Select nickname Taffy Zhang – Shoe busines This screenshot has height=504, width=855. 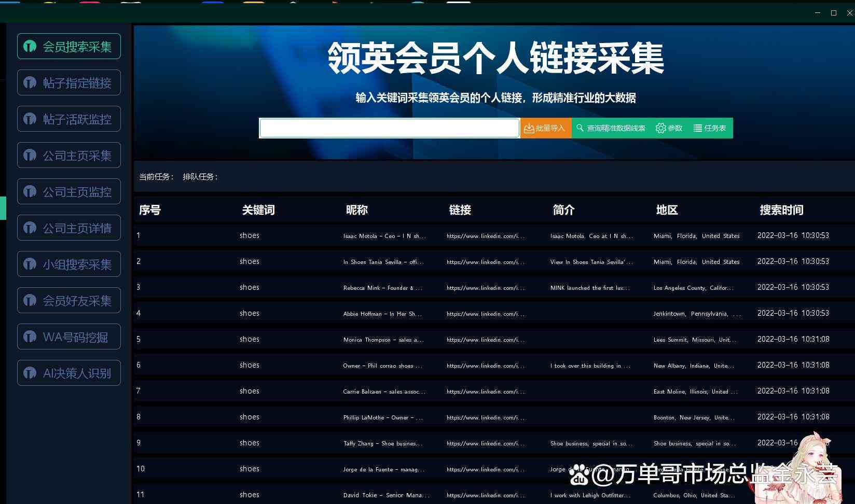point(383,443)
